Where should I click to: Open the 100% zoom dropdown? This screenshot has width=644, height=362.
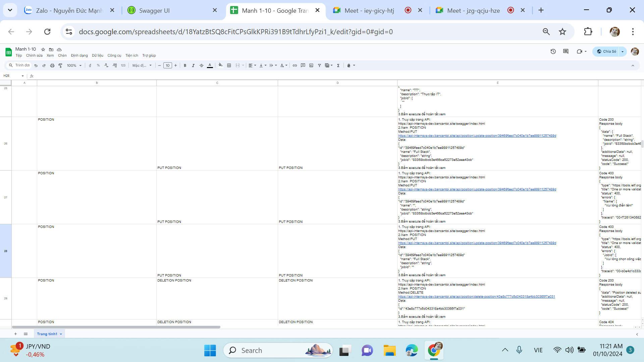pyautogui.click(x=74, y=65)
